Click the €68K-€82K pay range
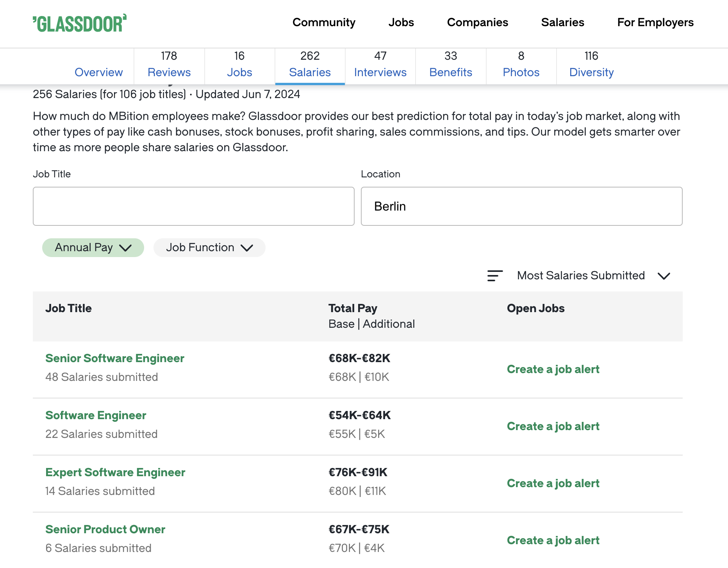Screen dimensions: 728x568 tap(359, 358)
